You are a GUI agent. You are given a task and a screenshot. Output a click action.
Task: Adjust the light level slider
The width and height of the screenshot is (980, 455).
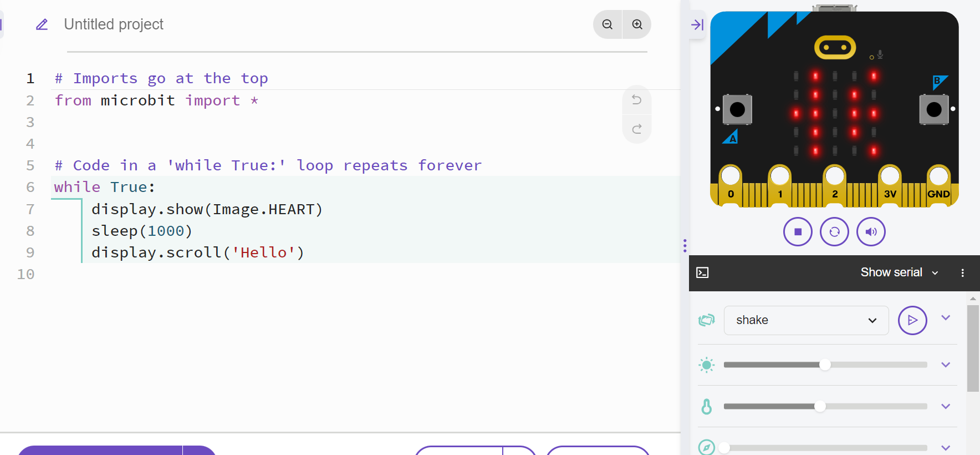pyautogui.click(x=825, y=365)
